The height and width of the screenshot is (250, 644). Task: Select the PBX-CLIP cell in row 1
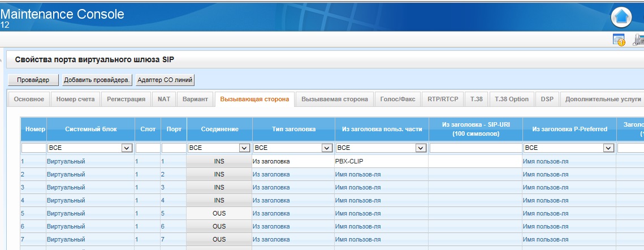(x=381, y=162)
